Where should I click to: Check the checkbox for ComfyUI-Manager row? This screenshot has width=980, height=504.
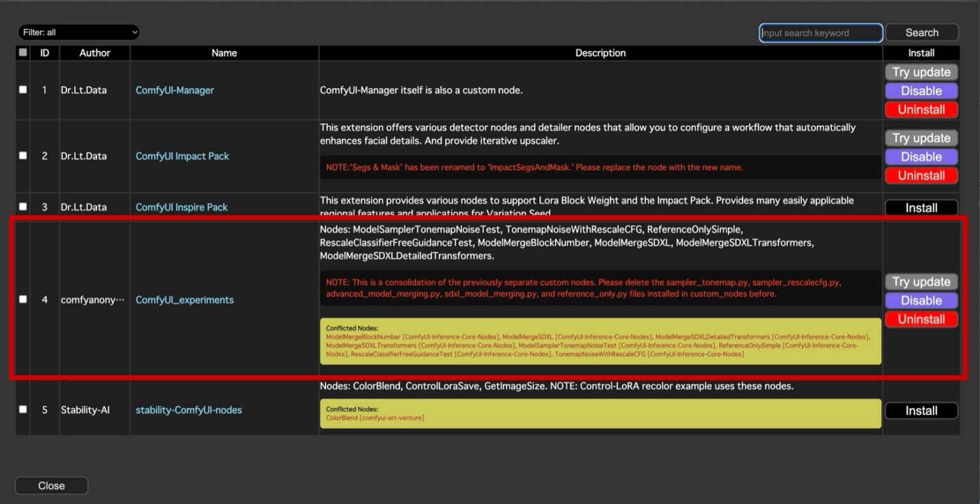pos(22,89)
